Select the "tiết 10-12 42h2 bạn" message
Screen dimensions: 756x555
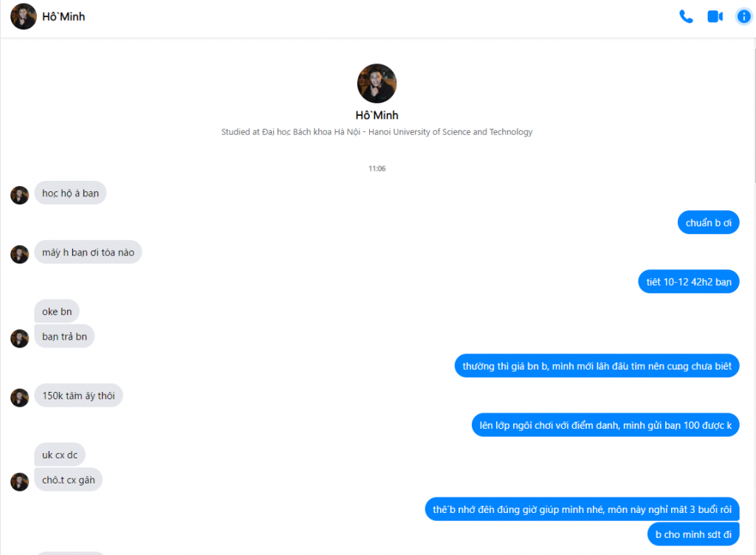point(688,282)
